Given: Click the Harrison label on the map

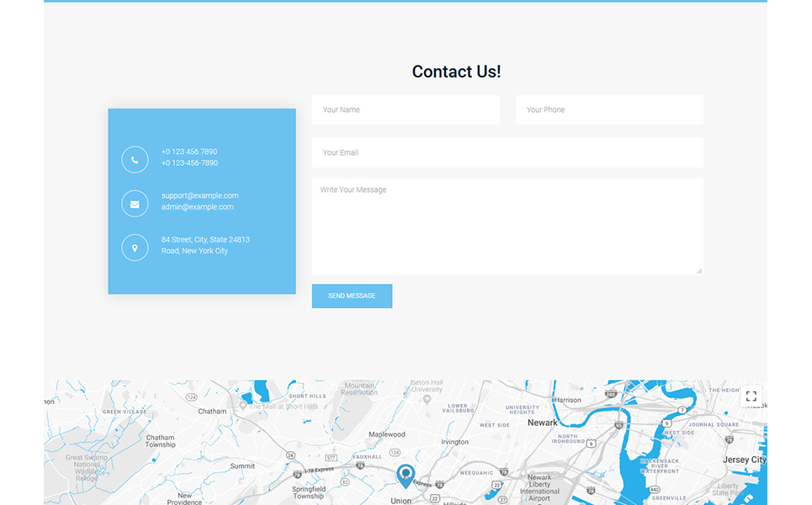Looking at the screenshot, I should [568, 401].
